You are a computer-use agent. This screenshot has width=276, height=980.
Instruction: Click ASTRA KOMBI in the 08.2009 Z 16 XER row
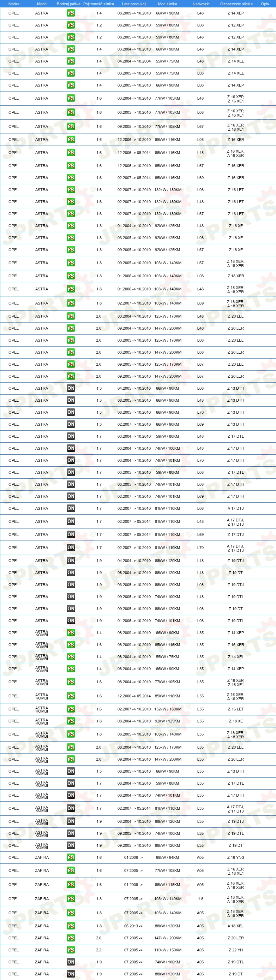[x=42, y=645]
